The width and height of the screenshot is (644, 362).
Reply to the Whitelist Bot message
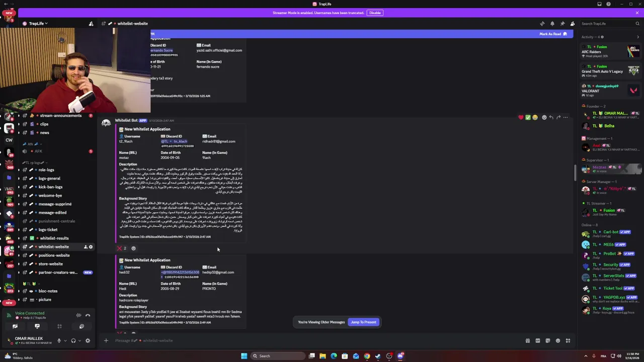click(x=551, y=117)
